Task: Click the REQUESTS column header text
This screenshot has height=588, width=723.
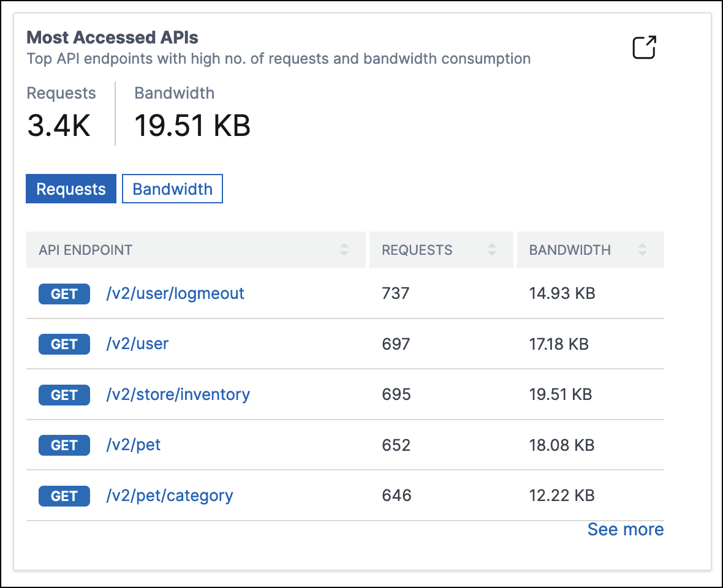Action: tap(417, 250)
